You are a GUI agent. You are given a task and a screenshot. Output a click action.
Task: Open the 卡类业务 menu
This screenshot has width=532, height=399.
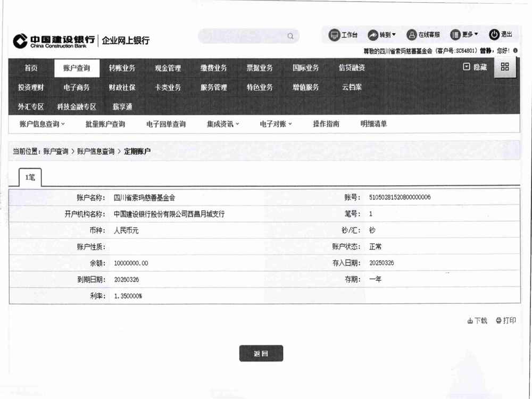click(x=168, y=88)
